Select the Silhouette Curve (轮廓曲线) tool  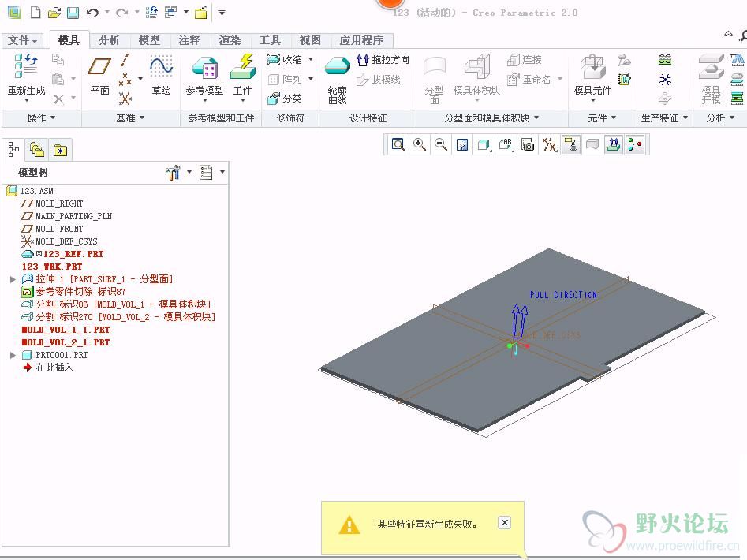click(x=338, y=80)
